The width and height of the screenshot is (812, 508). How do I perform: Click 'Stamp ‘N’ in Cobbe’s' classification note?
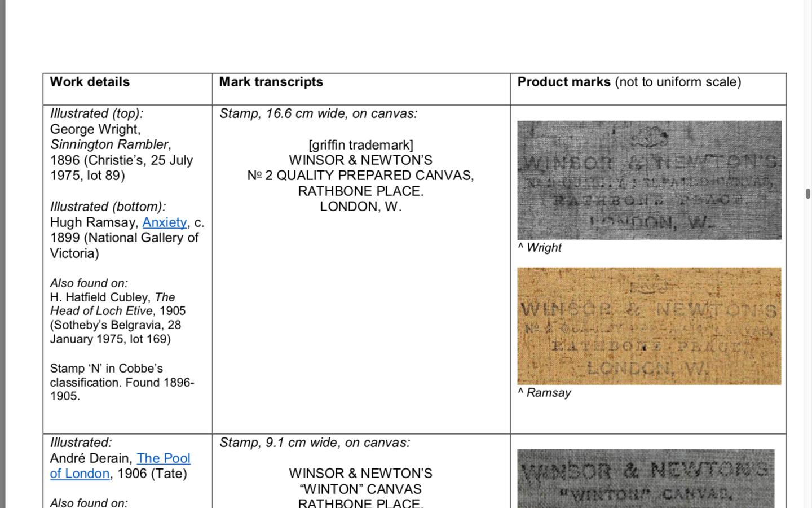click(x=106, y=369)
